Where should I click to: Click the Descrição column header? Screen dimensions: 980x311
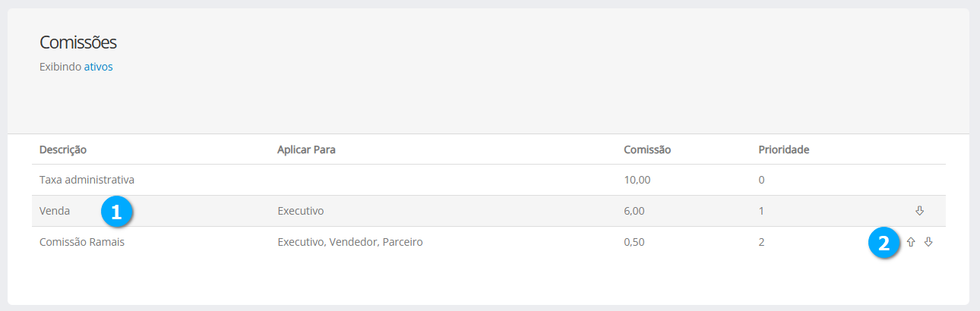pos(63,149)
